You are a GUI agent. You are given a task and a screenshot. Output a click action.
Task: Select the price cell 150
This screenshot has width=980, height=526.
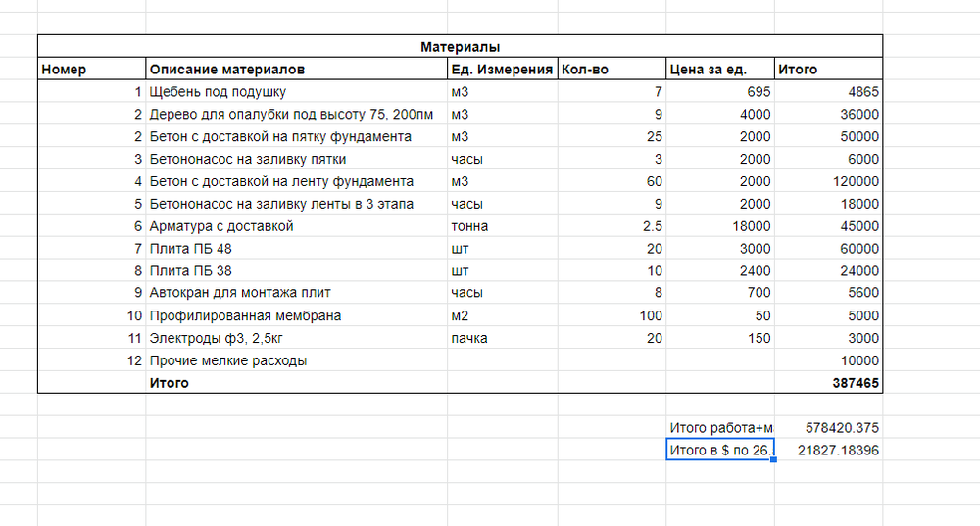click(720, 338)
